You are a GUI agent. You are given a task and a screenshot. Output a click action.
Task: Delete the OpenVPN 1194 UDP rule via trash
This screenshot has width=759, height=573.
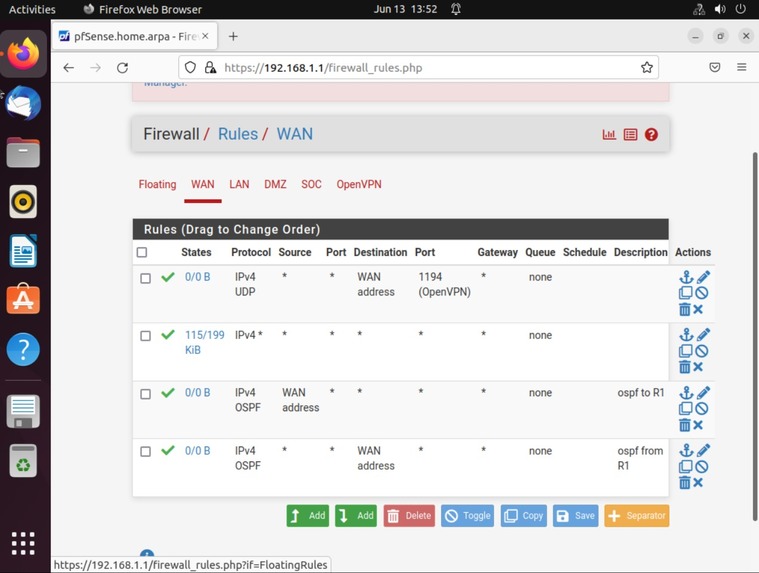684,309
